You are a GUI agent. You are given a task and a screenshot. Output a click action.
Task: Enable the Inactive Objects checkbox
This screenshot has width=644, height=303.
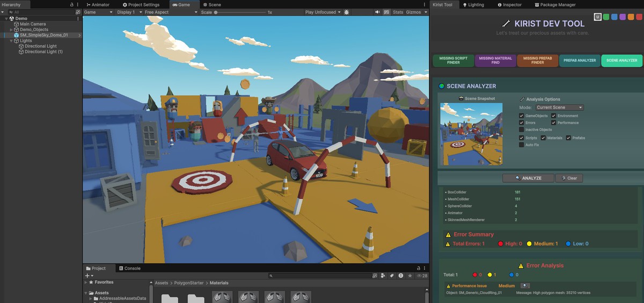[522, 129]
